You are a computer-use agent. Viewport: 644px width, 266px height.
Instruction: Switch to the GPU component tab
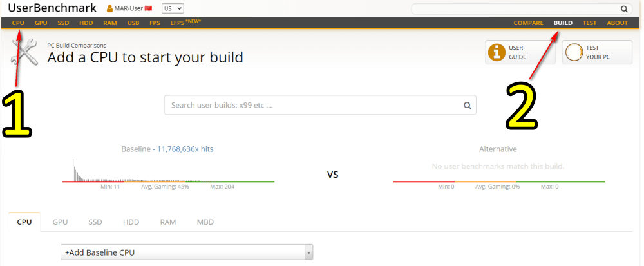[x=60, y=222]
